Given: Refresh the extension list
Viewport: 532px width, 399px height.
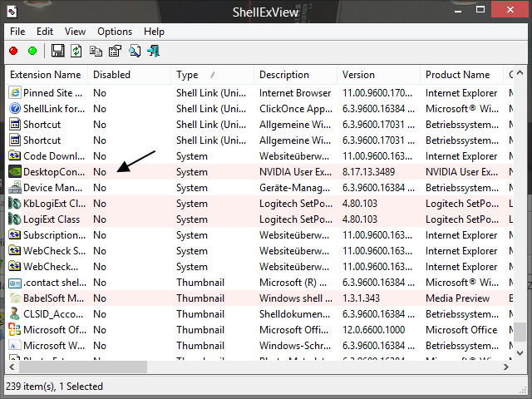Looking at the screenshot, I should (x=76, y=51).
